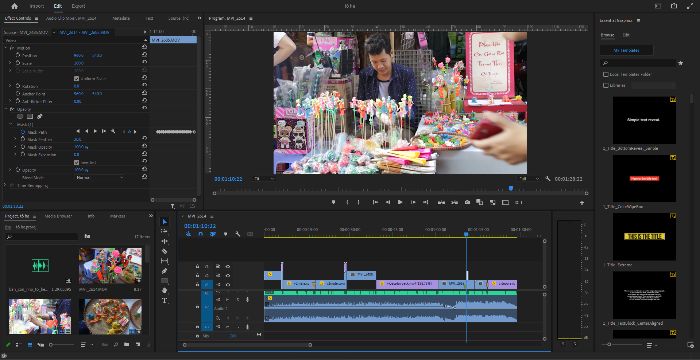Select the Razor tool in toolbar
Screen dimensions: 700x360
point(164,251)
